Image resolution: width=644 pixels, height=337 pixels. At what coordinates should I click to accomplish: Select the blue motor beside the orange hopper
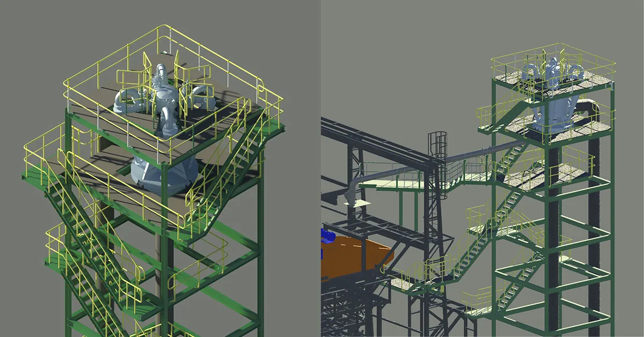[x=327, y=236]
